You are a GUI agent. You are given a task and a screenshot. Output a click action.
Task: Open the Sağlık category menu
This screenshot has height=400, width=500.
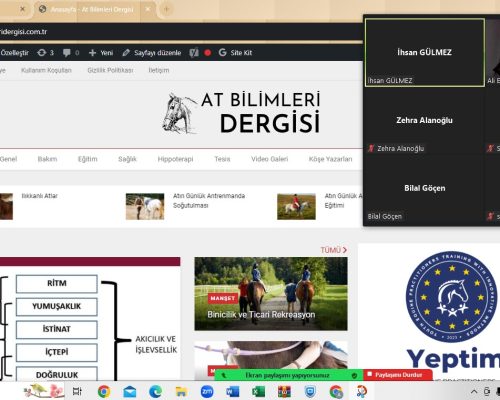point(127,159)
